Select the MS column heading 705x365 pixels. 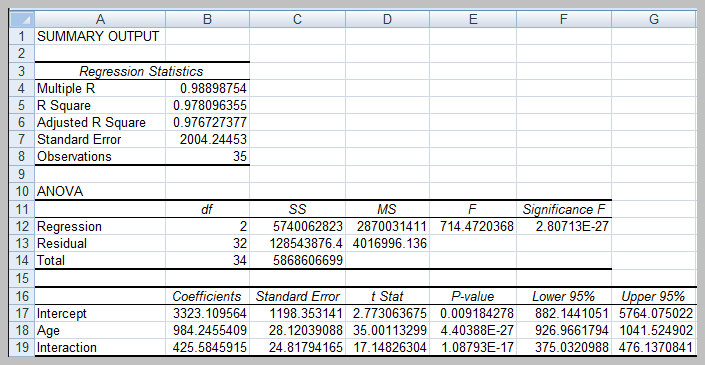387,209
